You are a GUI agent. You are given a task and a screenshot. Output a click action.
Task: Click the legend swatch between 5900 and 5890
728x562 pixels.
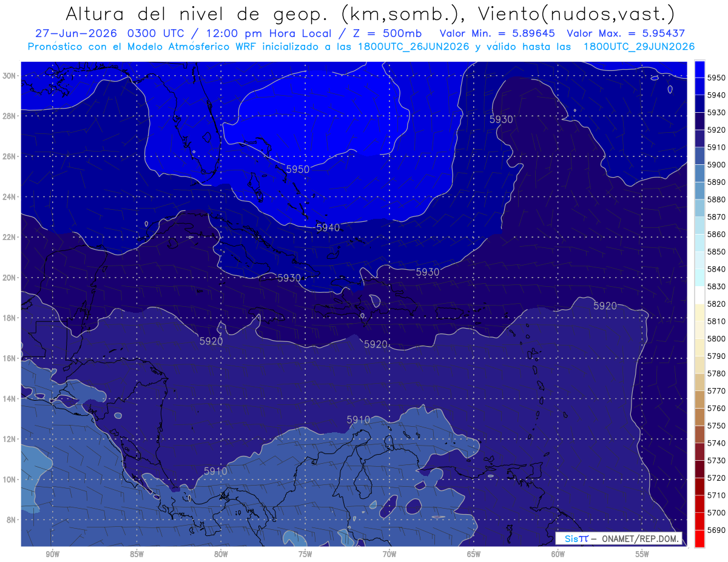tap(699, 173)
